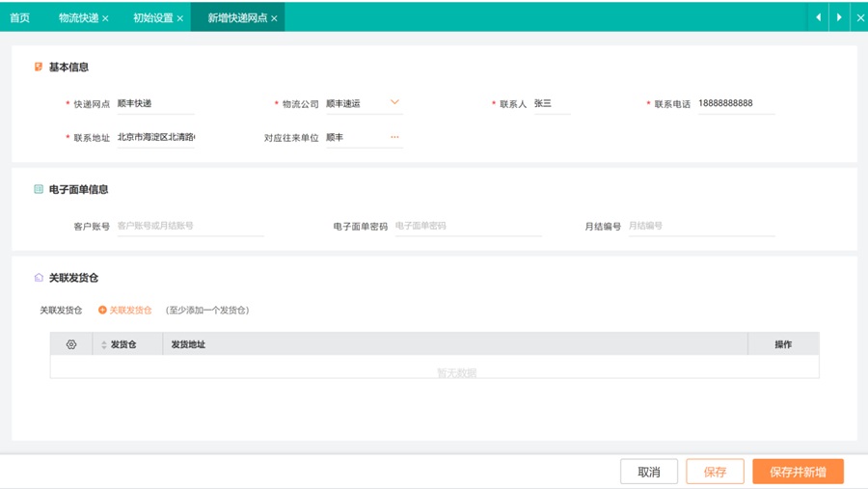Click the table settings gear icon
The height and width of the screenshot is (489, 868).
70,344
